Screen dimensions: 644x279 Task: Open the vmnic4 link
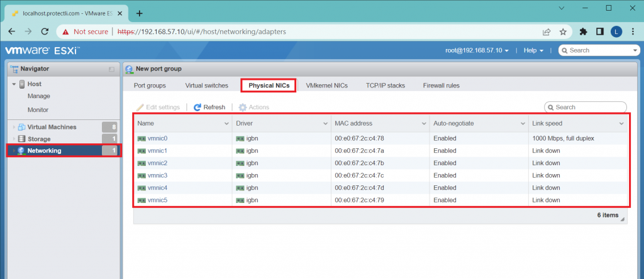click(157, 188)
